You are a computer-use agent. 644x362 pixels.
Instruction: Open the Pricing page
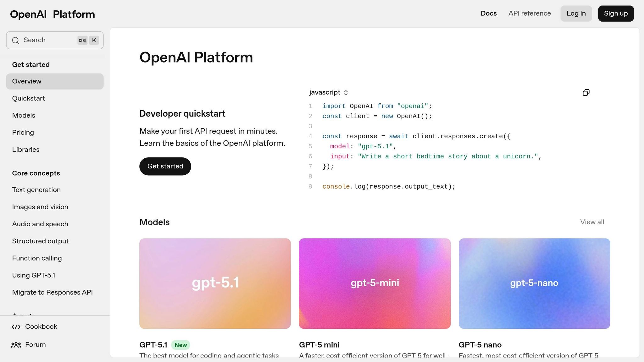click(x=23, y=132)
